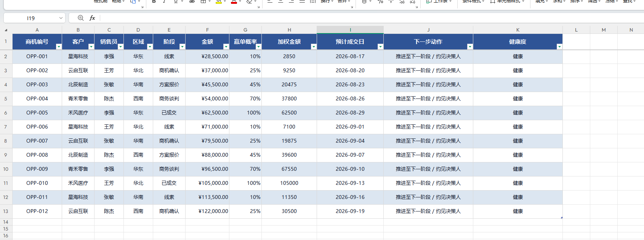Screen dimensions: 644x240
Task: Select amount cell ¥122,000.00
Action: tap(207, 211)
